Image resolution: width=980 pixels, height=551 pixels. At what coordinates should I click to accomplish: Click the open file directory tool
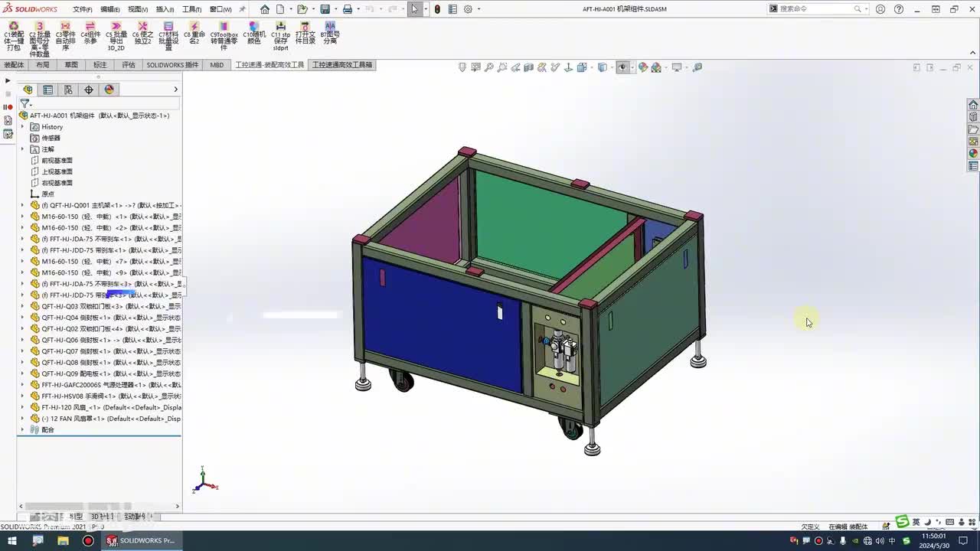tap(305, 33)
